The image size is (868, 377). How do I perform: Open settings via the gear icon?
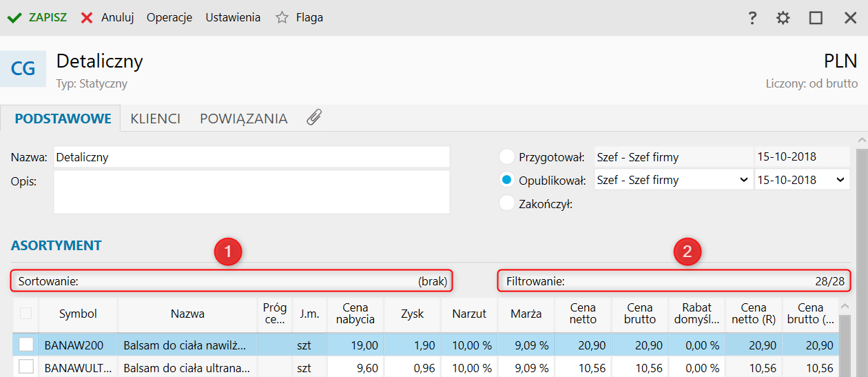coord(783,18)
